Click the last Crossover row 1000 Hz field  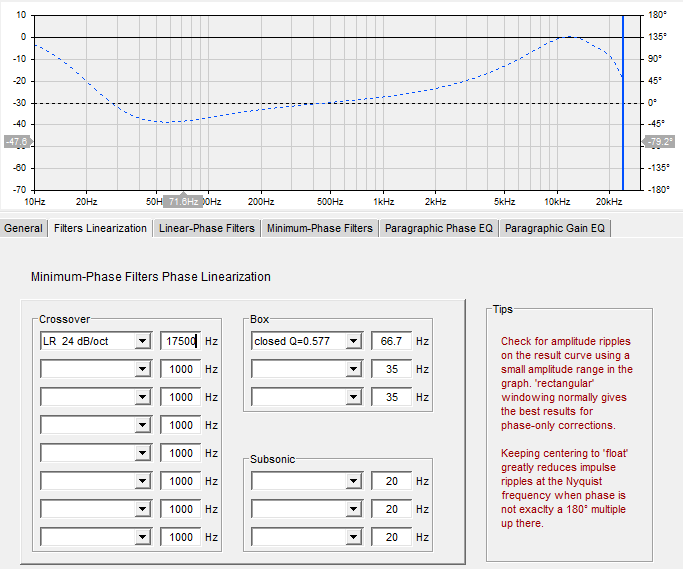[x=180, y=537]
